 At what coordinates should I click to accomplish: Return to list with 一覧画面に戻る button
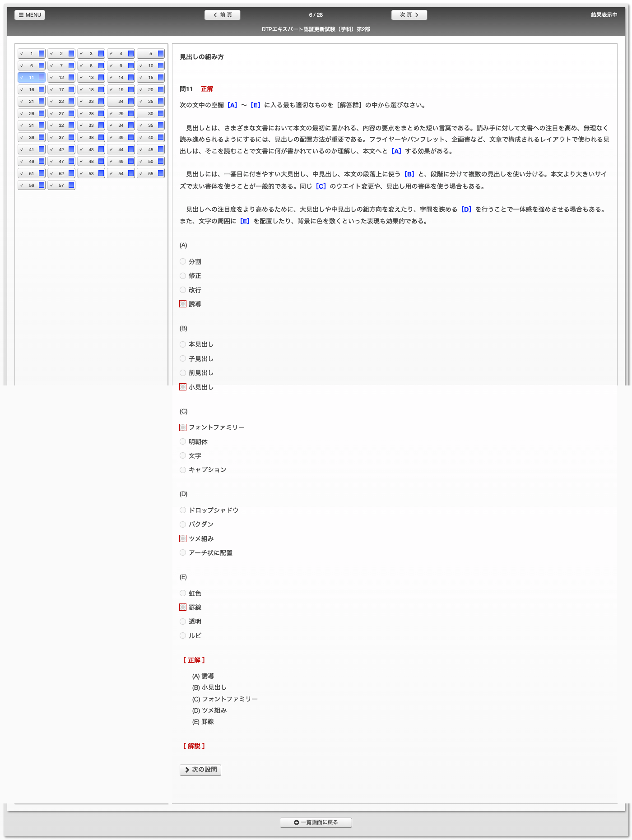tap(316, 822)
